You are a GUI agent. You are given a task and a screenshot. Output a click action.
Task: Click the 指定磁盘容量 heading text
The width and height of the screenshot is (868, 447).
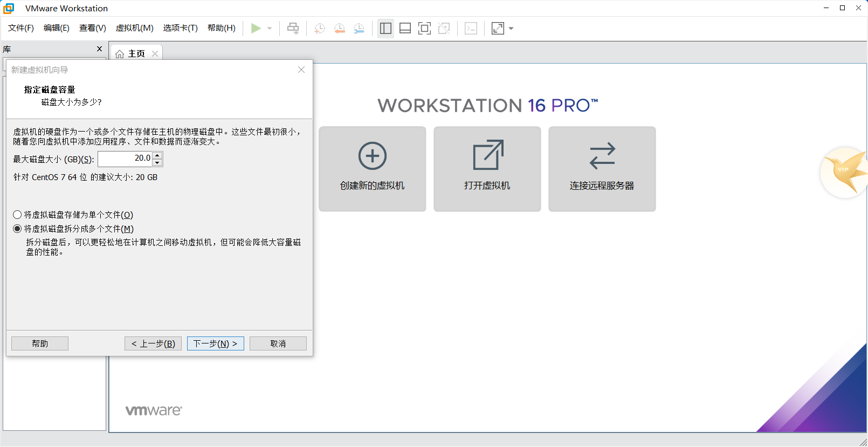point(50,90)
